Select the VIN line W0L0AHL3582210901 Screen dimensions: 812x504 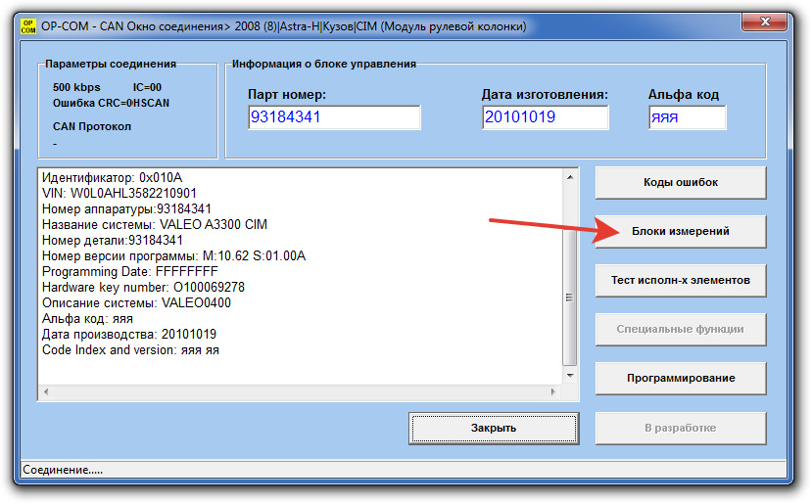tap(119, 194)
